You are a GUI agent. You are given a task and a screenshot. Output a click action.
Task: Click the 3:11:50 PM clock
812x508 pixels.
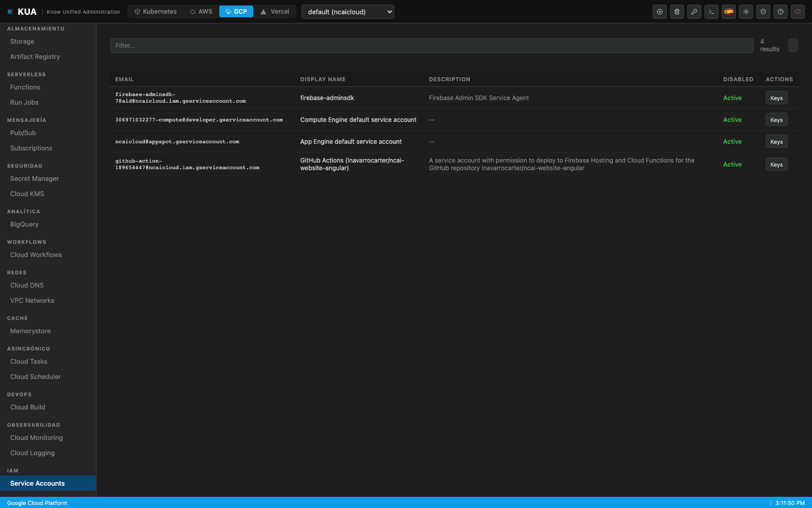[790, 503]
